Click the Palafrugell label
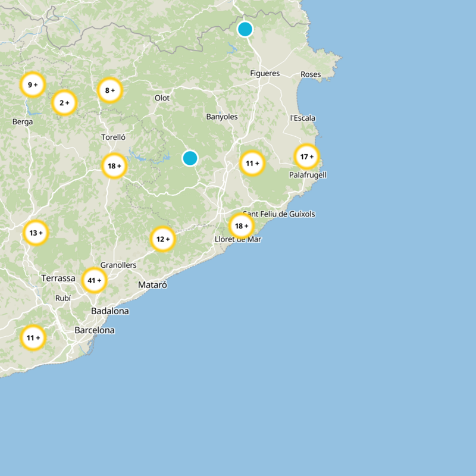 pos(308,175)
